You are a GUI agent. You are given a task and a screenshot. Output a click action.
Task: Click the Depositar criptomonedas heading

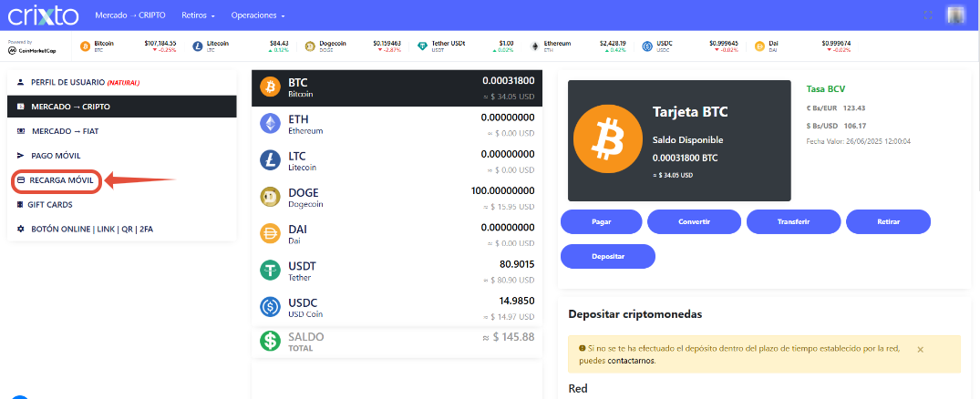click(635, 314)
